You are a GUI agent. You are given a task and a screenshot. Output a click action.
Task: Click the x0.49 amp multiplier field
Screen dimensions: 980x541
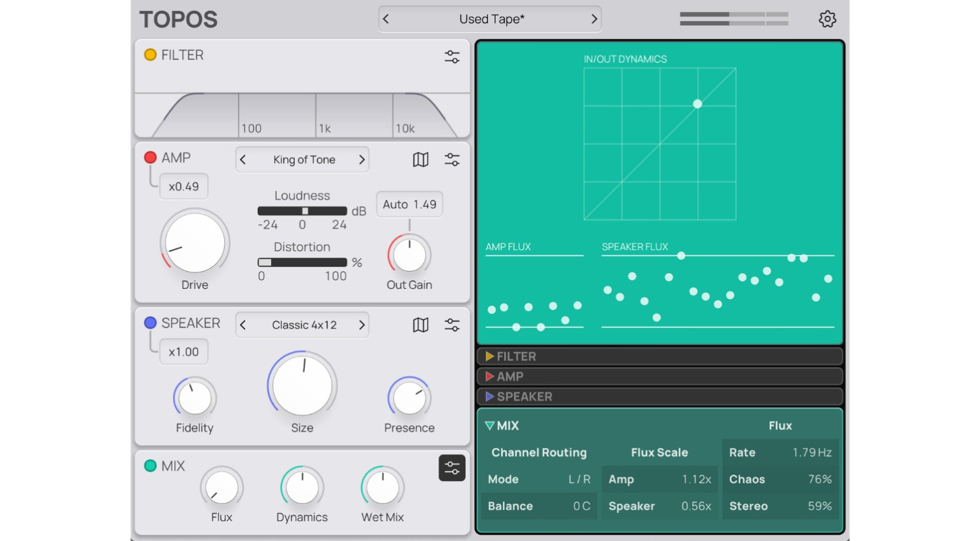pos(184,186)
